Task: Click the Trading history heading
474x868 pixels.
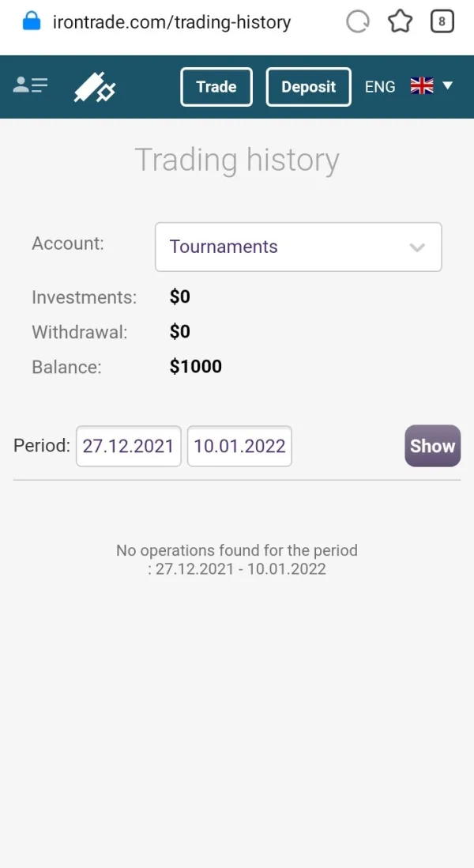Action: pos(237,160)
